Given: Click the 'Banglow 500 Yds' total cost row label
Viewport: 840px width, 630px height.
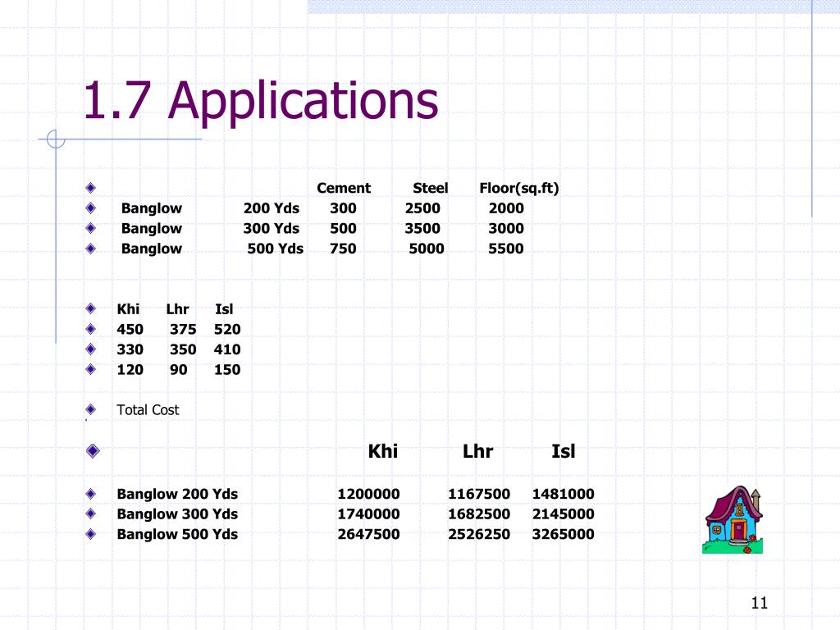Looking at the screenshot, I should point(177,534).
